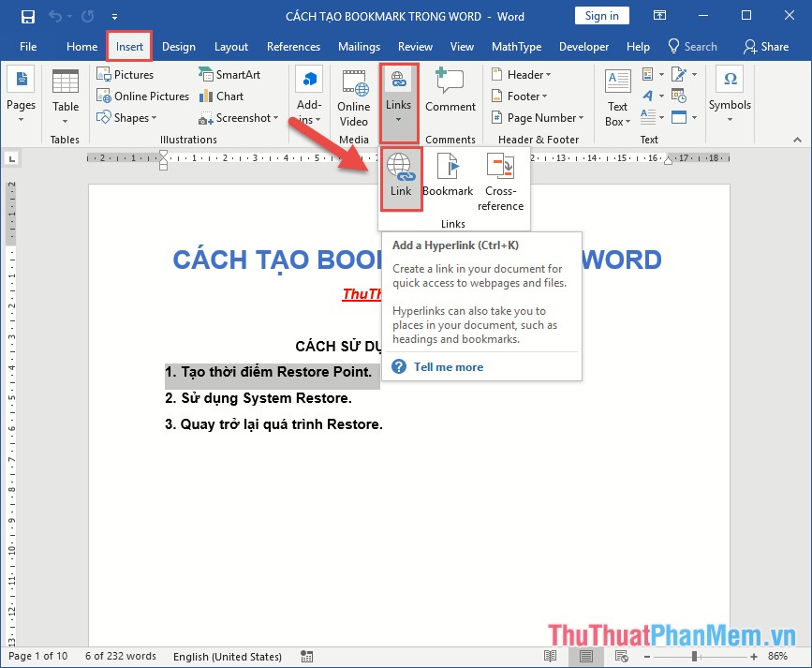This screenshot has height=668, width=812.
Task: Click the Sign in button
Action: [x=601, y=15]
